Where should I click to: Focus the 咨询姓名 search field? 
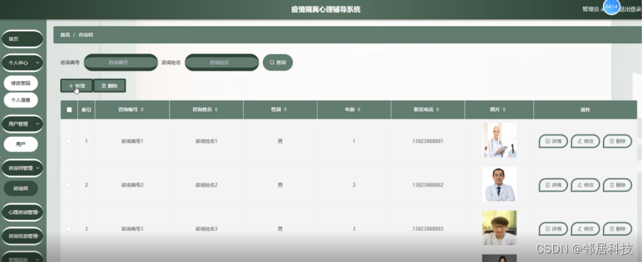pos(222,62)
